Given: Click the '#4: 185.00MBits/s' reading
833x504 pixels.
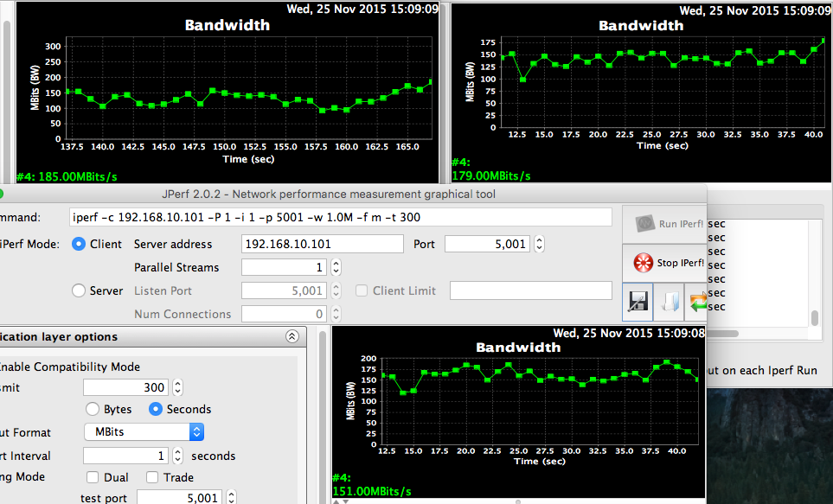Looking at the screenshot, I should pos(67,176).
